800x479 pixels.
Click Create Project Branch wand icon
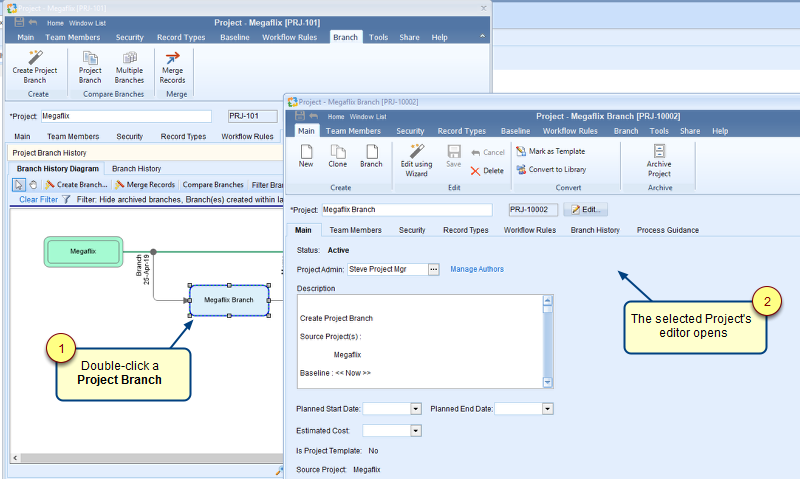tap(35, 57)
